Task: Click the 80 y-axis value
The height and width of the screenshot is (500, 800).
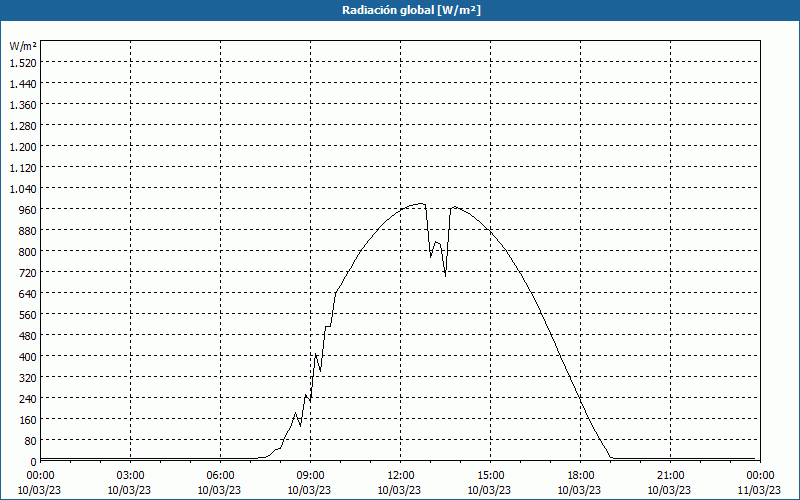Action: click(x=30, y=440)
